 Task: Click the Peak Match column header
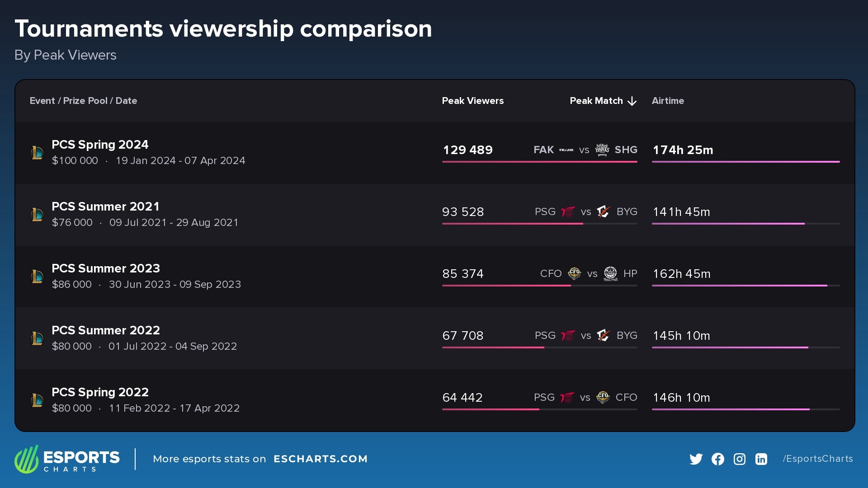(x=596, y=101)
